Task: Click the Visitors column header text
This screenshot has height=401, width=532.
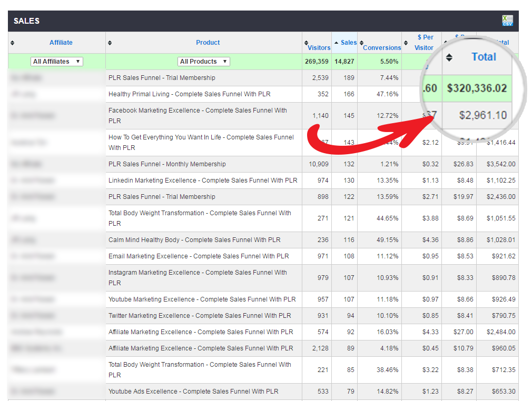Action: [x=319, y=48]
